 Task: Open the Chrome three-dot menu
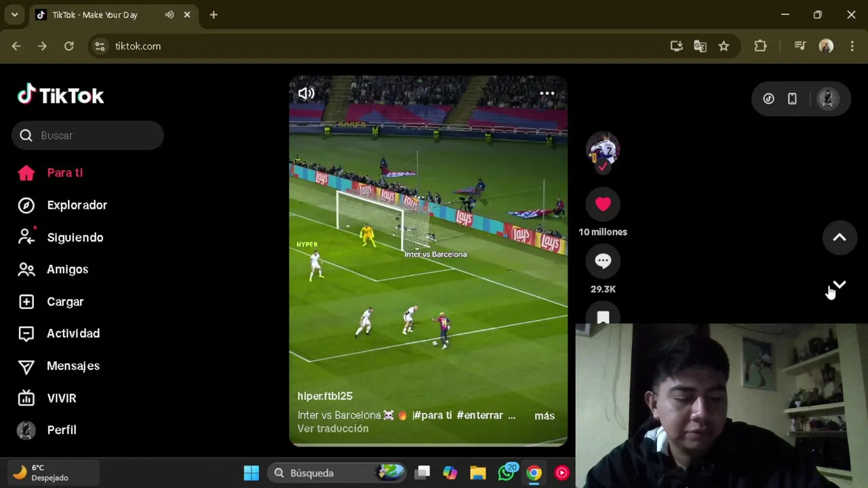852,46
